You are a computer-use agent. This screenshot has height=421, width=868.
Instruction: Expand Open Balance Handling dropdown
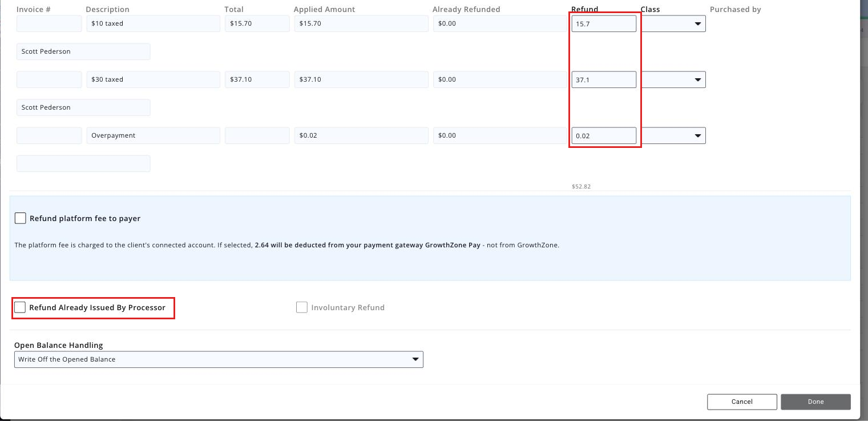[x=219, y=359]
